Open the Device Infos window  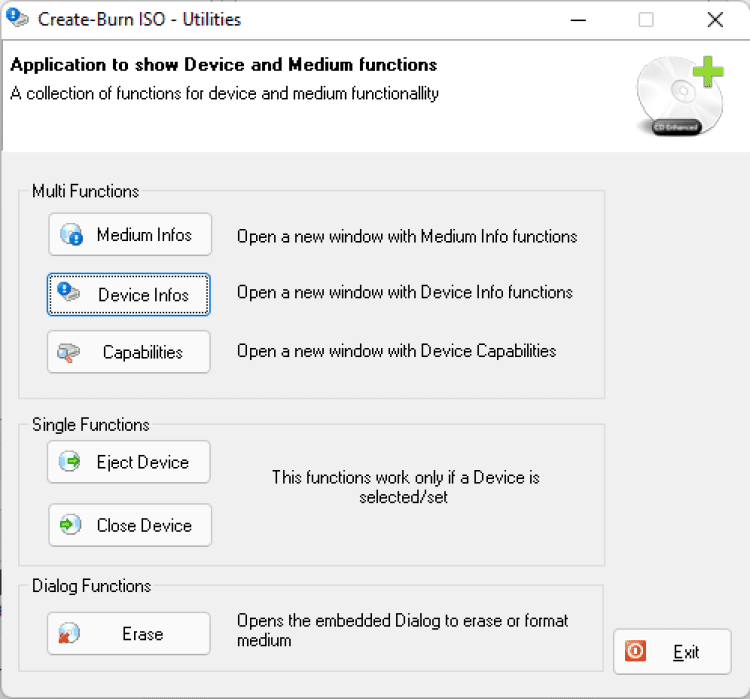129,294
